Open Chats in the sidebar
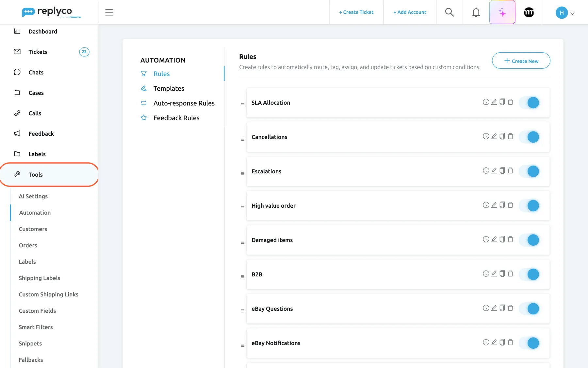This screenshot has height=368, width=588. 36,73
